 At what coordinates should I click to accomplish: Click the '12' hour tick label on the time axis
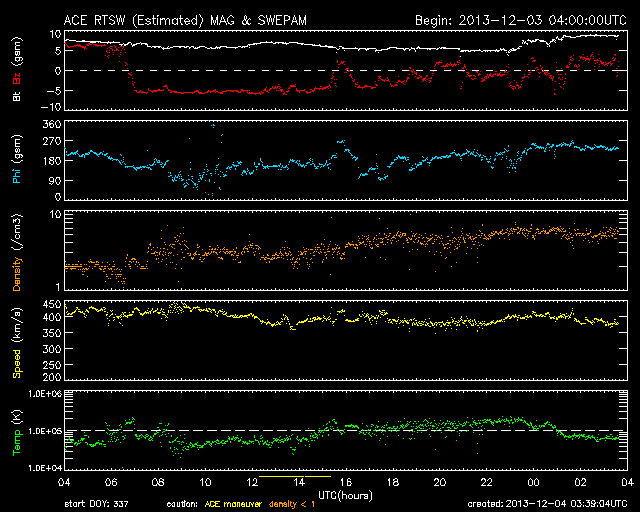click(252, 482)
